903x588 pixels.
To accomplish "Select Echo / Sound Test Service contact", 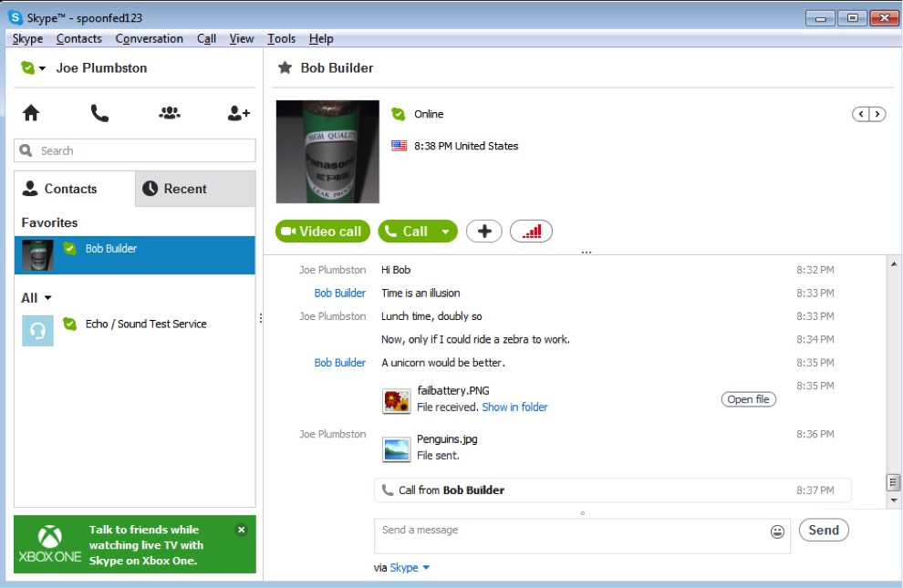I will coord(135,331).
